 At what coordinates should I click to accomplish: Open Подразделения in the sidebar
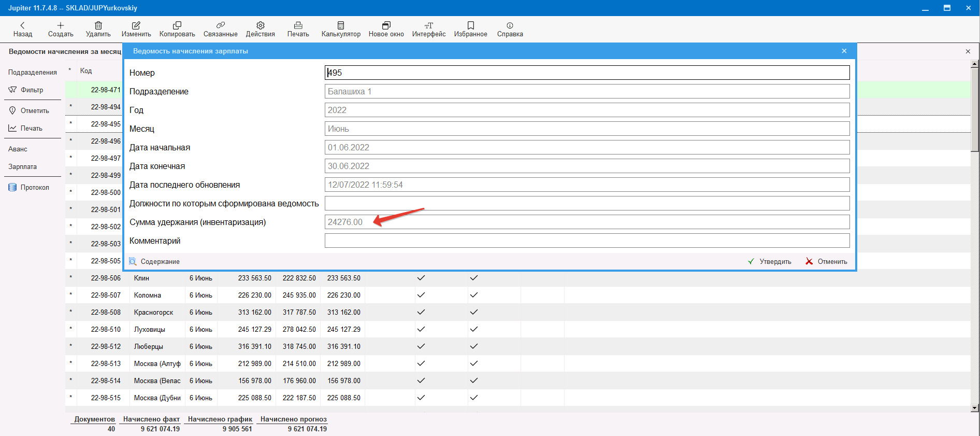[x=32, y=72]
